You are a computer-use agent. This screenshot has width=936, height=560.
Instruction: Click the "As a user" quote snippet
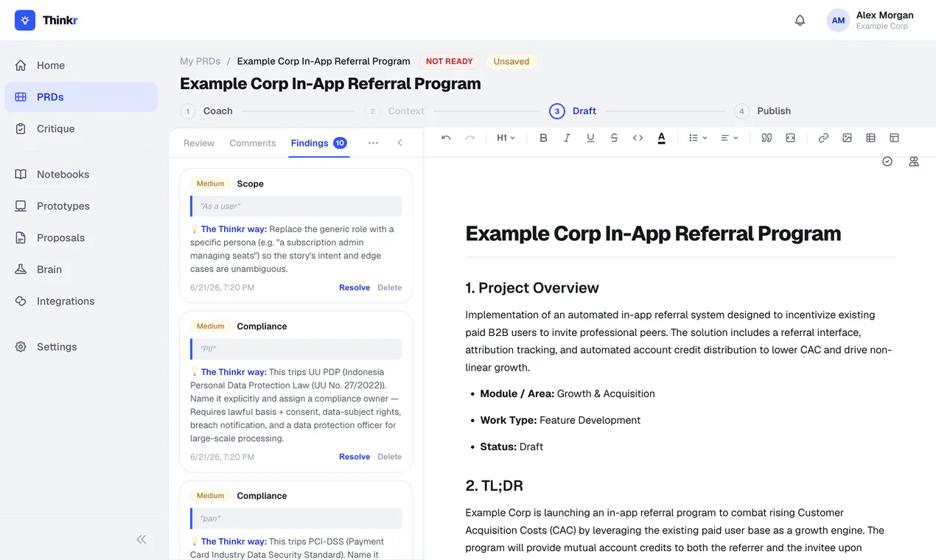click(296, 206)
